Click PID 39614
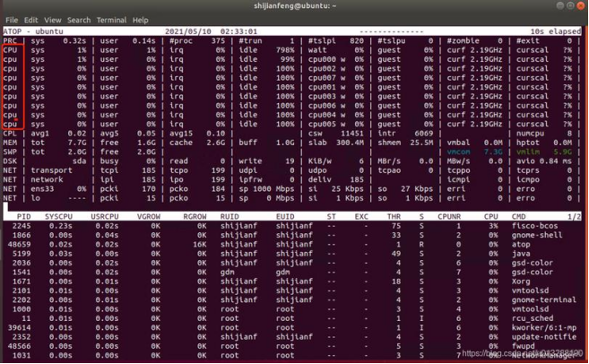 [19, 327]
